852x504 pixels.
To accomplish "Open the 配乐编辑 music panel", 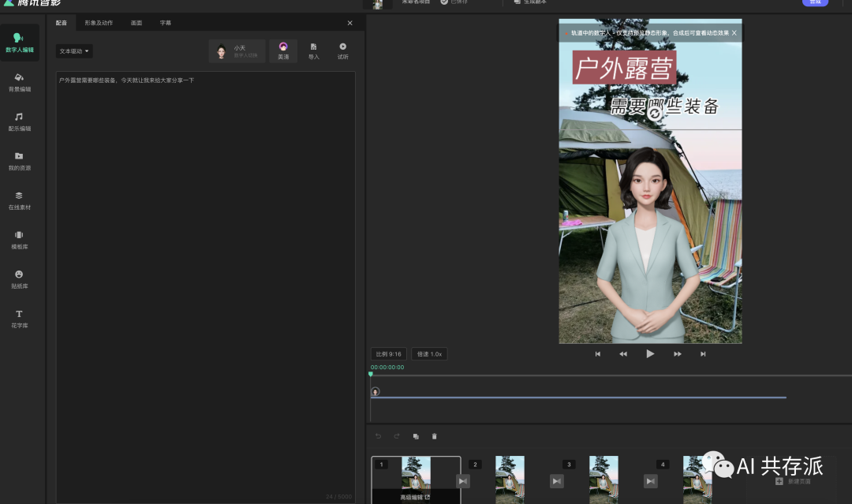I will point(20,121).
